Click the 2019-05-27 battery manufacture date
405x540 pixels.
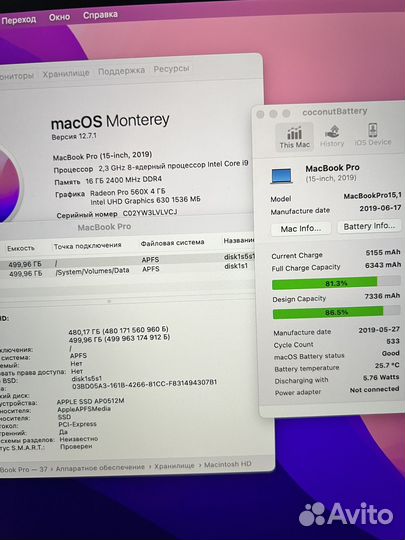click(379, 330)
